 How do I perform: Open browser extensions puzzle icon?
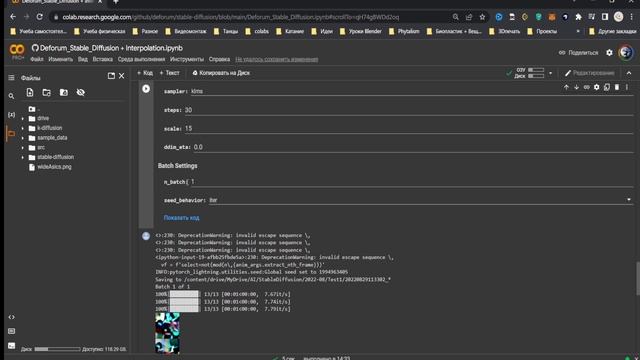pyautogui.click(x=578, y=17)
